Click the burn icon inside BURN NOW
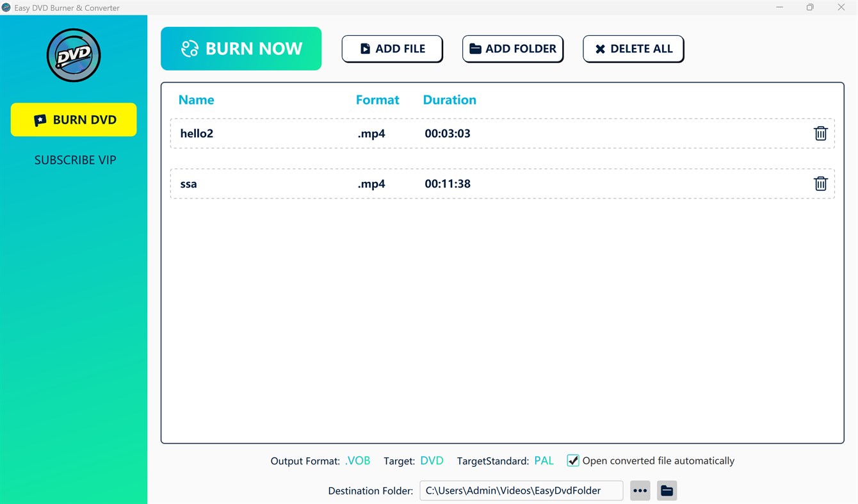 point(189,48)
